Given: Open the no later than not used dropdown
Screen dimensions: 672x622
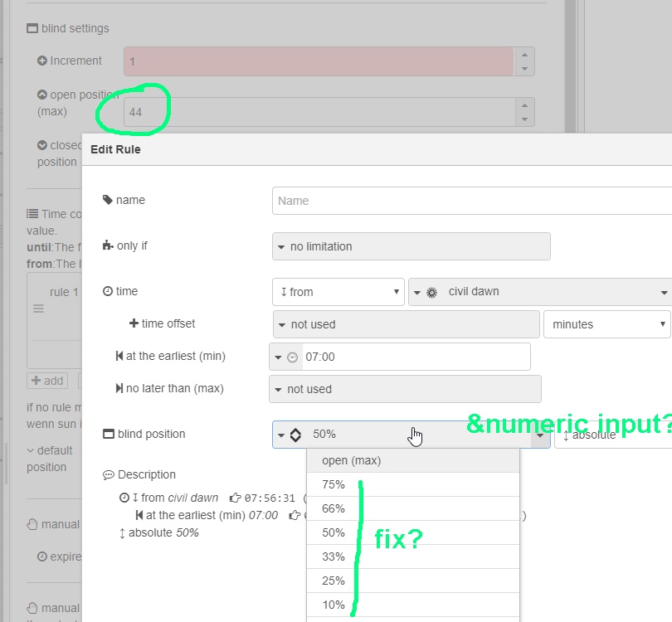Looking at the screenshot, I should click(x=405, y=389).
